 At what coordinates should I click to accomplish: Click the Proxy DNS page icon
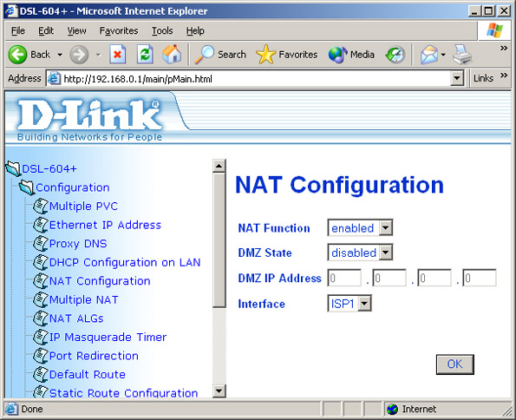pos(41,244)
